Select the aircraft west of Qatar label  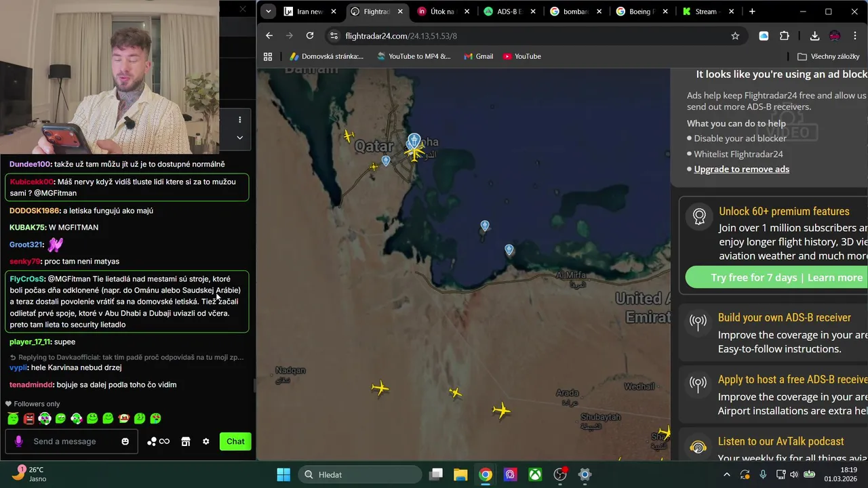click(x=349, y=136)
